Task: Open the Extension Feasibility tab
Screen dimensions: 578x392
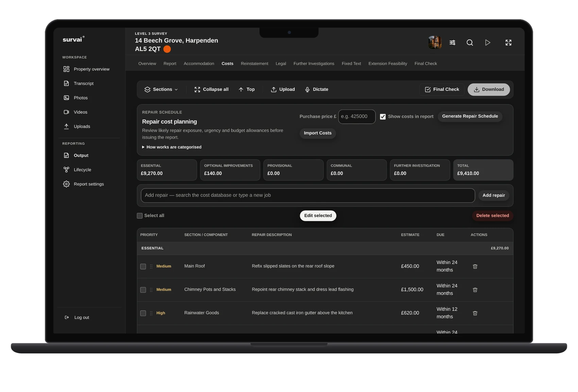Action: click(388, 64)
